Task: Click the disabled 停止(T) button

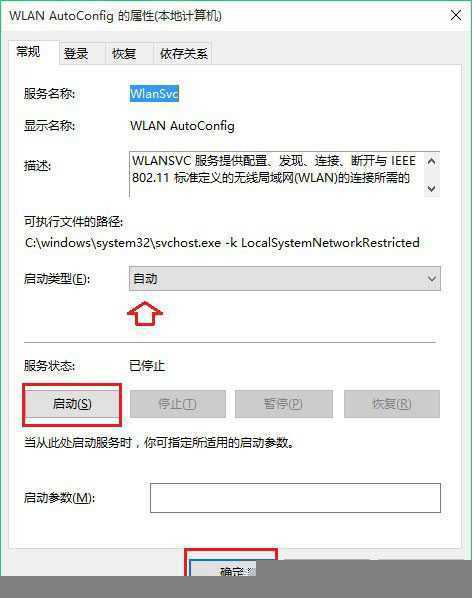Action: (x=178, y=404)
